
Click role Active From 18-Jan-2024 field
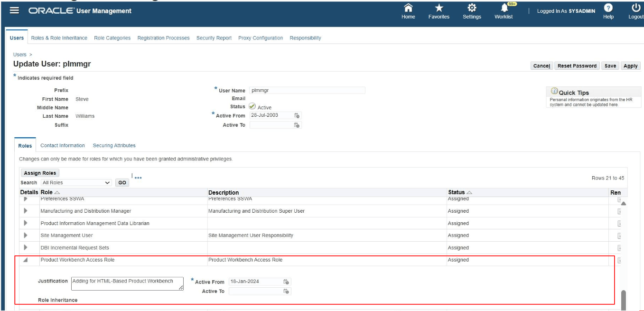click(x=255, y=282)
